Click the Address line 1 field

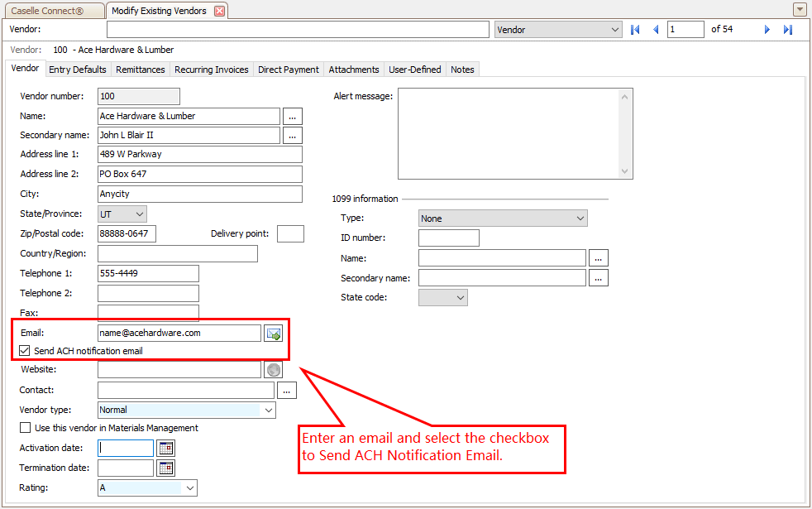[x=200, y=155]
